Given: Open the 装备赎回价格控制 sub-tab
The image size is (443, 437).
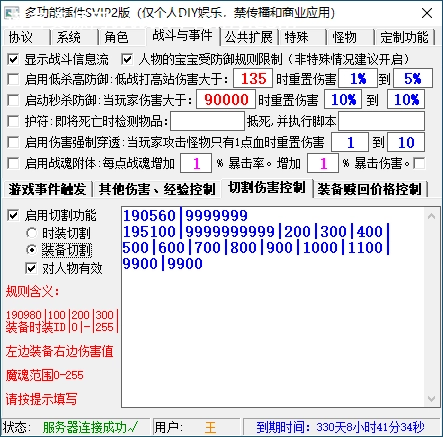Looking at the screenshot, I should pyautogui.click(x=370, y=189).
